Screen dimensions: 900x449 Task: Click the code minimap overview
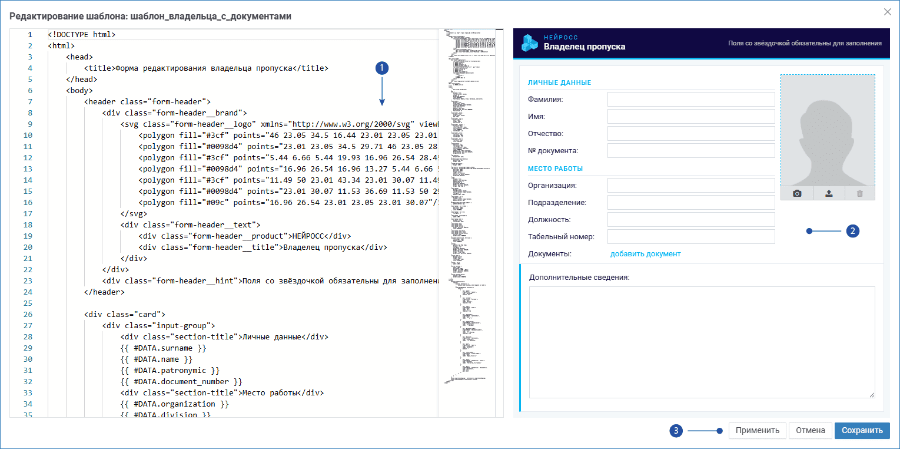[x=470, y=207]
